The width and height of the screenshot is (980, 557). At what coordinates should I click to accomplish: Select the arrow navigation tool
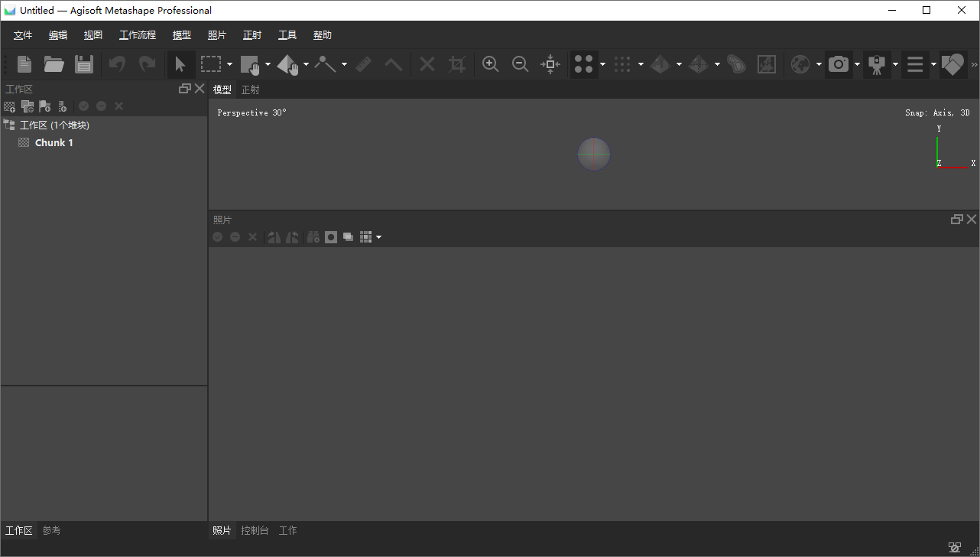coord(180,65)
